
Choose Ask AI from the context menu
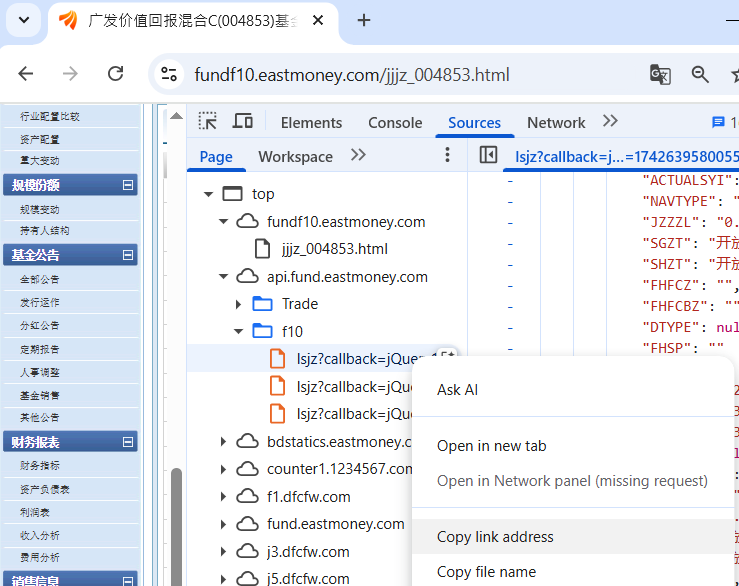pyautogui.click(x=573, y=390)
